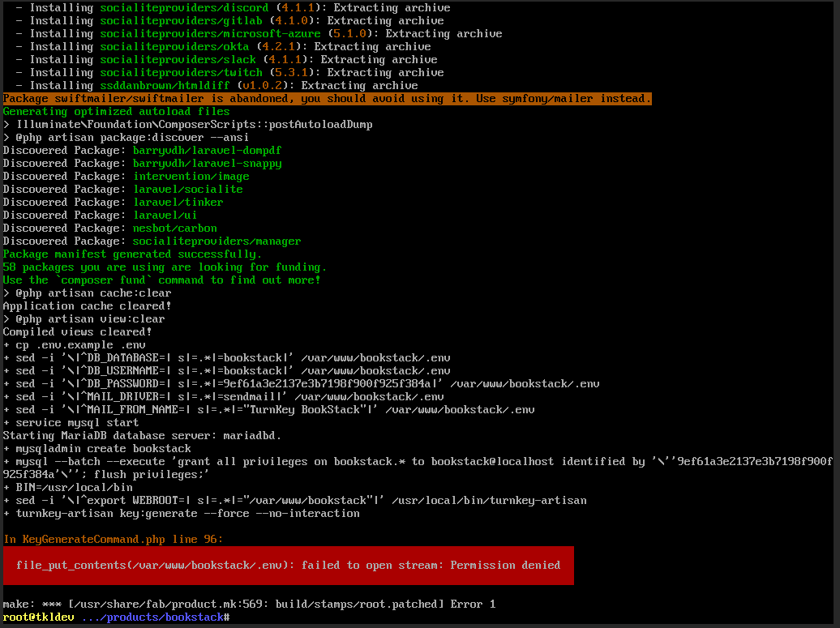Click 'Package manifest generated successfully' line
Viewport: 840px width, 628px height.
132,254
